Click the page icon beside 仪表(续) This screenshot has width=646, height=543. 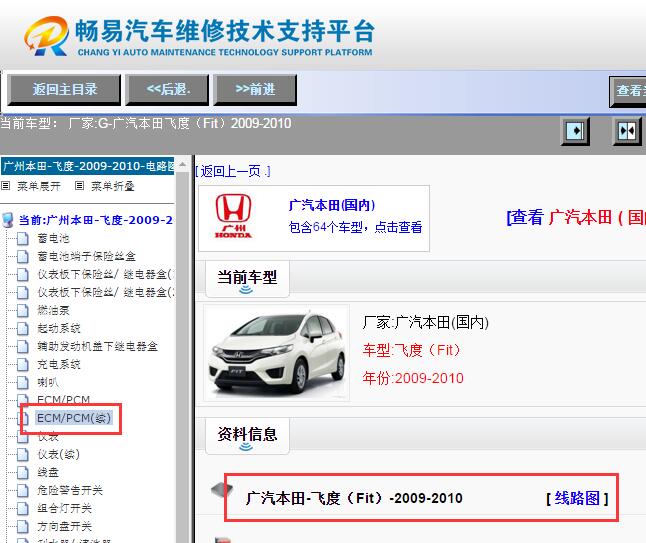[23, 454]
